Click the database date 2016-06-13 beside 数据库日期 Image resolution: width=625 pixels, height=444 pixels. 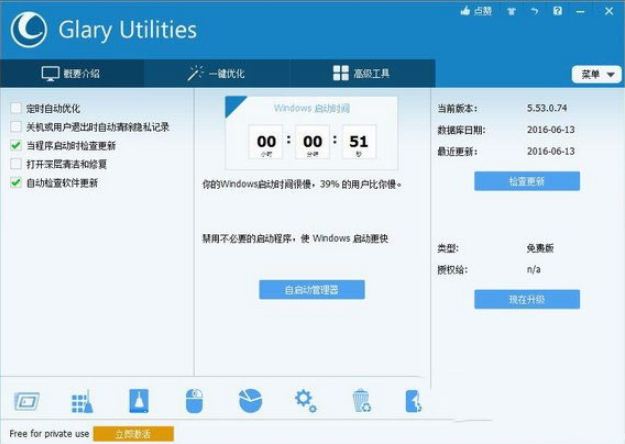(551, 130)
